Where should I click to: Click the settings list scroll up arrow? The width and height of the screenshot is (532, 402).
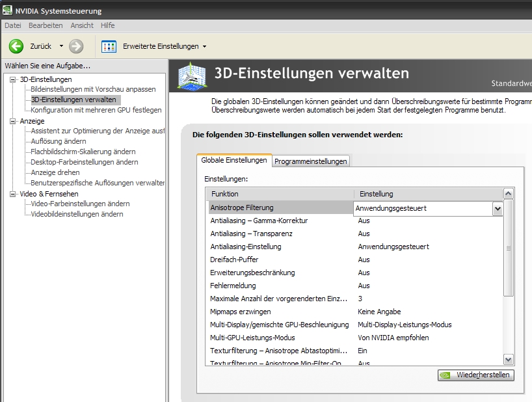[x=508, y=194]
